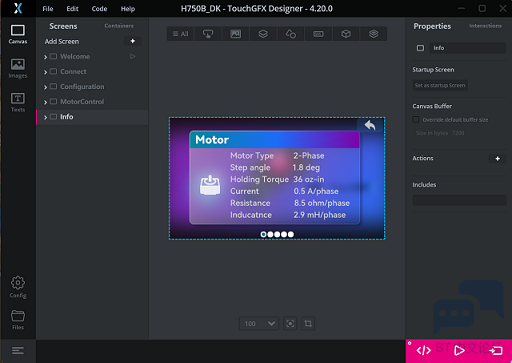
Task: Select the Screens tab
Action: (x=63, y=26)
